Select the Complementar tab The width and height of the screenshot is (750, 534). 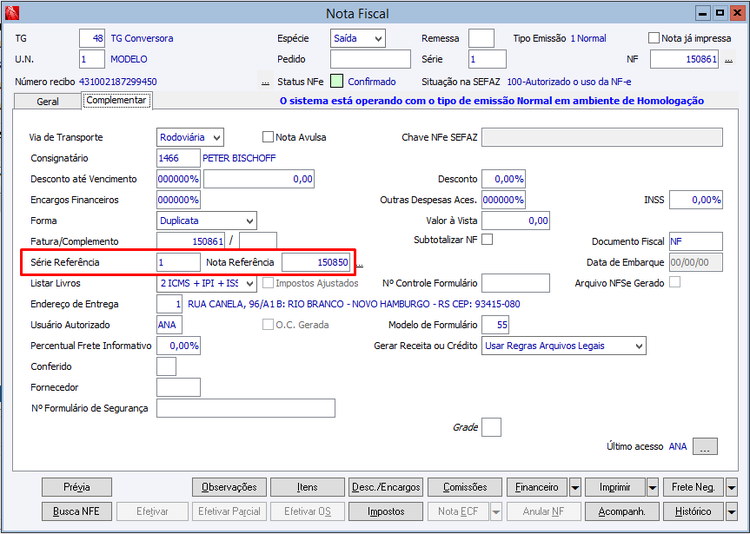click(x=117, y=100)
